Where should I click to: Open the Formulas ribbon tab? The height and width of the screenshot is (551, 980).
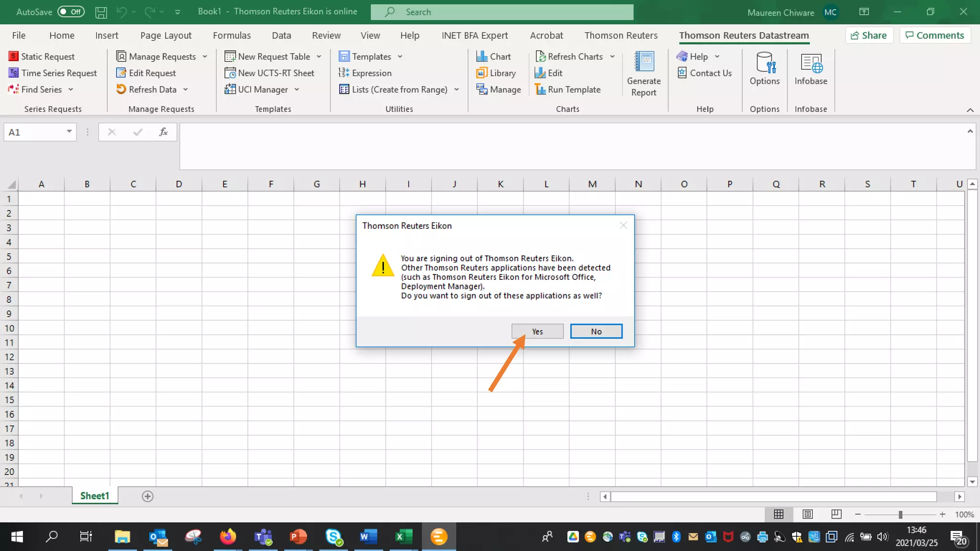(232, 35)
